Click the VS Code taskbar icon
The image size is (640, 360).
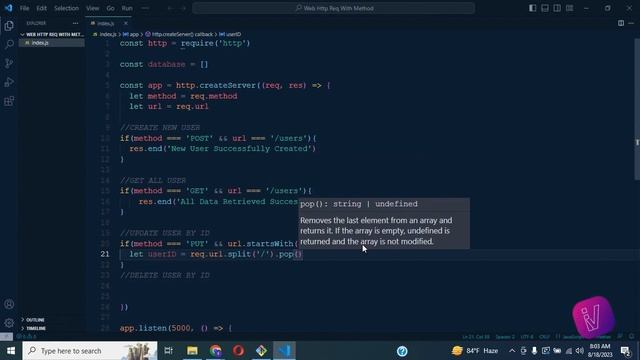point(284,351)
